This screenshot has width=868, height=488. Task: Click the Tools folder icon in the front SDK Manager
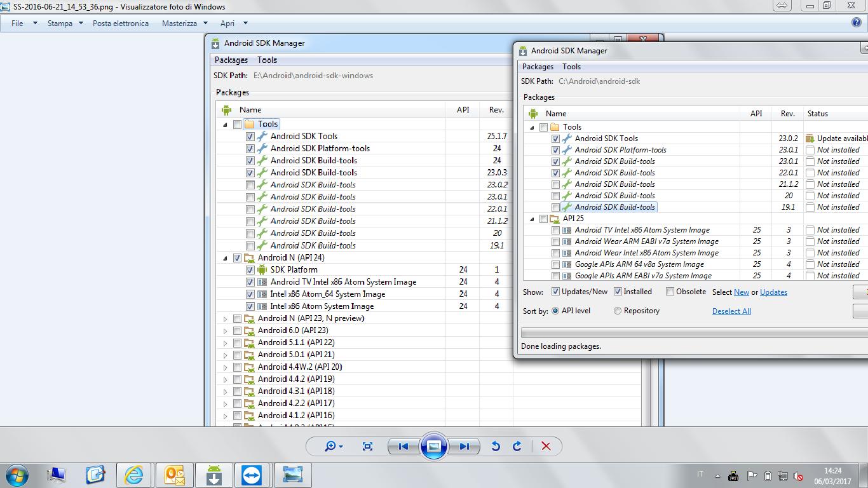[555, 127]
